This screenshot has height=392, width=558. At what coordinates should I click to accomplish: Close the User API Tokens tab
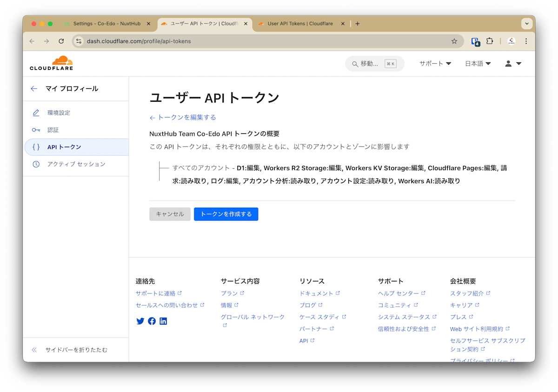(343, 24)
